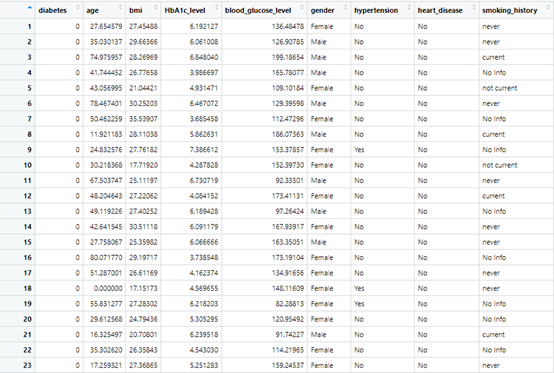This screenshot has height=373, width=554.
Task: Select bmi cell 30.51118
Action: click(143, 227)
